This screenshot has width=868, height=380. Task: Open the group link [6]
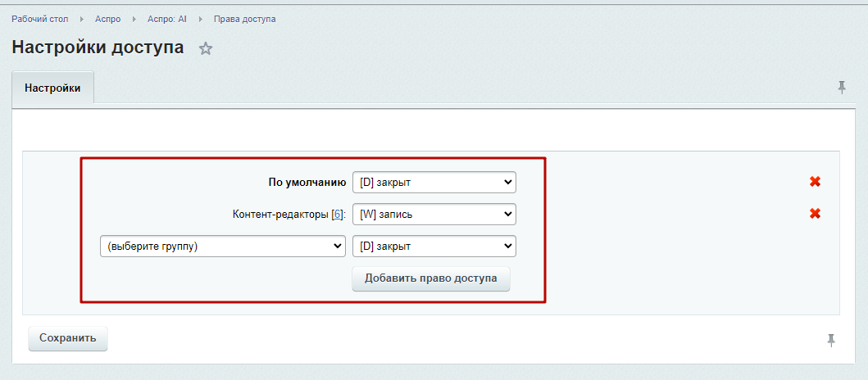click(x=337, y=215)
